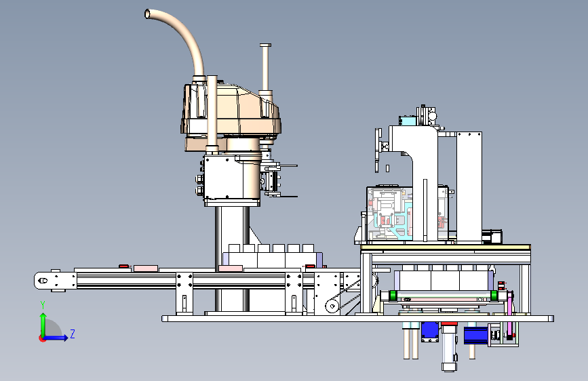
Task: Select the left green roller bracket
Action: 393,296
